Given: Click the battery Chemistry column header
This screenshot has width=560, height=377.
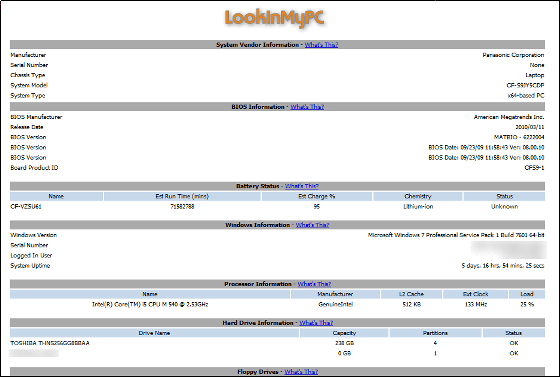Looking at the screenshot, I should click(418, 196).
